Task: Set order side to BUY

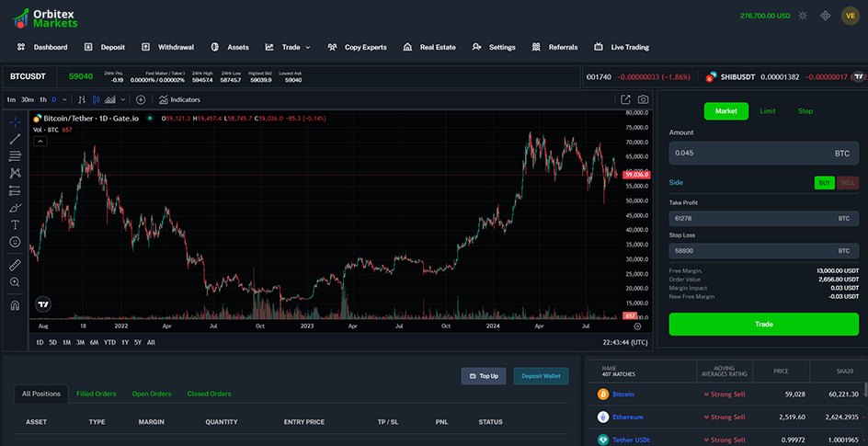Action: tap(824, 183)
